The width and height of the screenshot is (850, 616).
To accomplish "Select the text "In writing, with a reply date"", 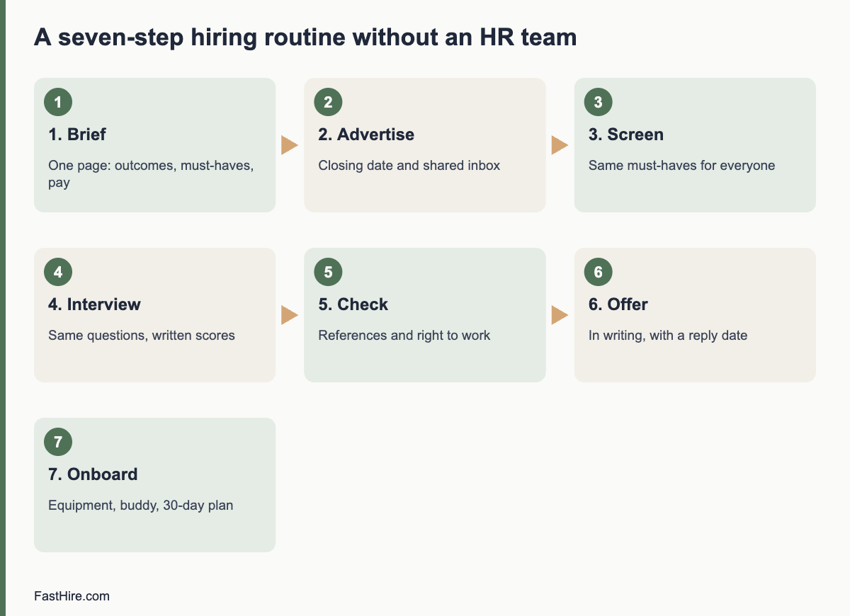I will (x=668, y=336).
